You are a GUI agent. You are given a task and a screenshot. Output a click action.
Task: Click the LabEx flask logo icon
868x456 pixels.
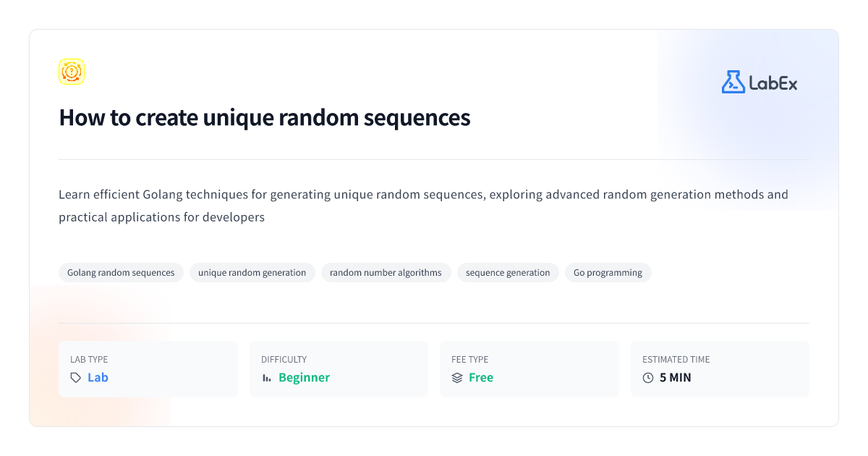coord(733,82)
